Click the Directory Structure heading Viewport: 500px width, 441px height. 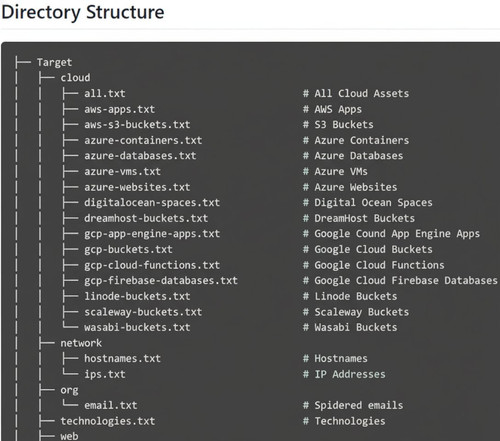tap(83, 12)
